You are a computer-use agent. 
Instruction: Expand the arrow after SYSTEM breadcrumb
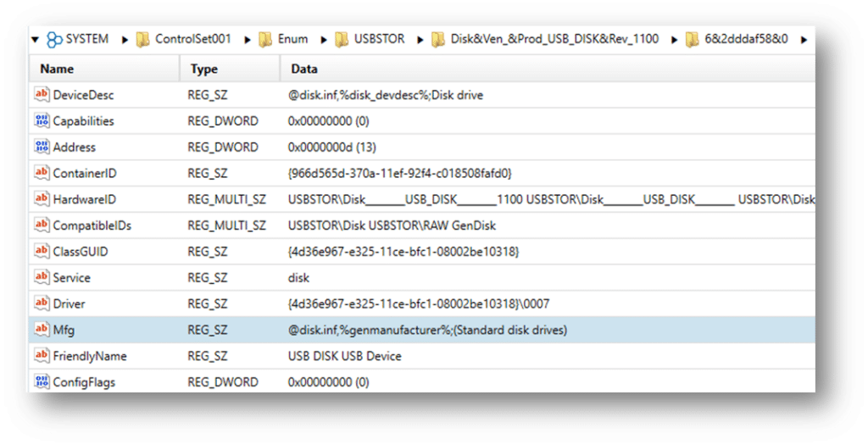pyautogui.click(x=125, y=40)
